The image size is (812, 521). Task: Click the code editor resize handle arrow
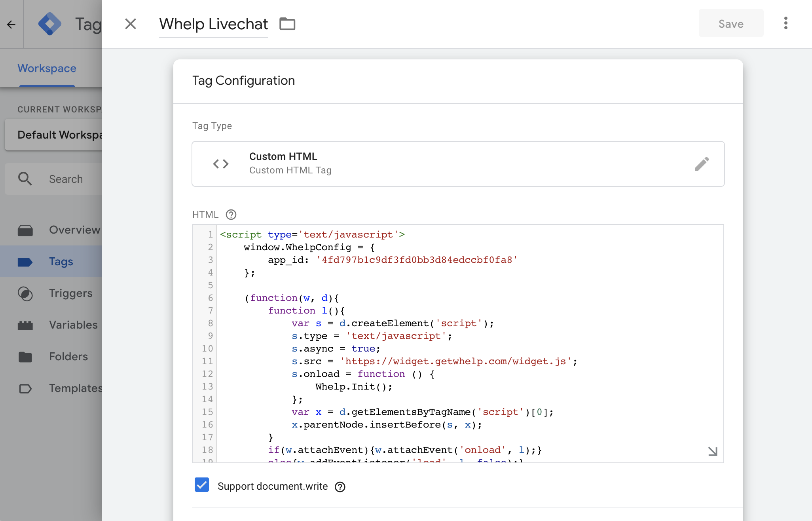point(712,451)
